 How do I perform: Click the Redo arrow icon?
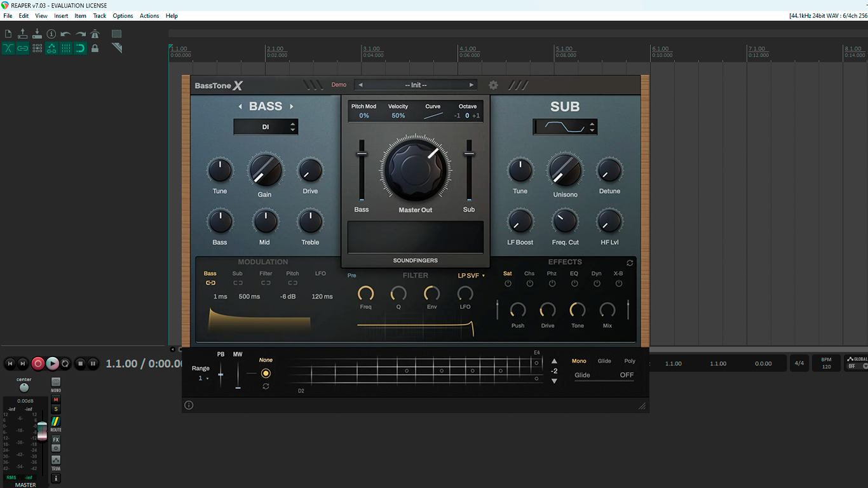pos(81,34)
